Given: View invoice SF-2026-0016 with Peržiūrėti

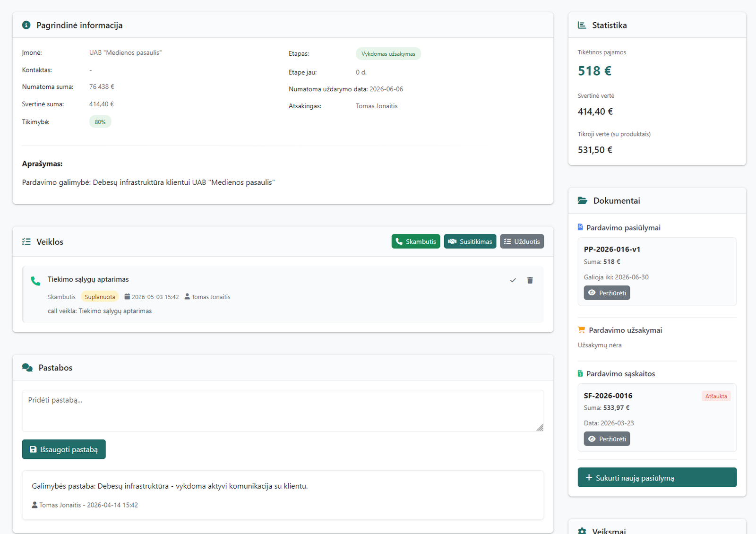Looking at the screenshot, I should pyautogui.click(x=607, y=439).
